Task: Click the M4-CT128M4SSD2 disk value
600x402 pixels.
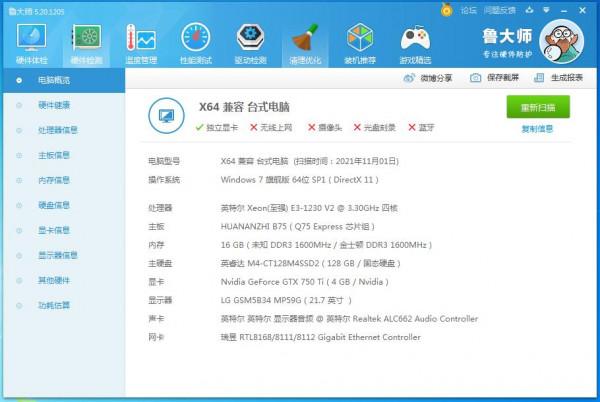Action: 311,263
